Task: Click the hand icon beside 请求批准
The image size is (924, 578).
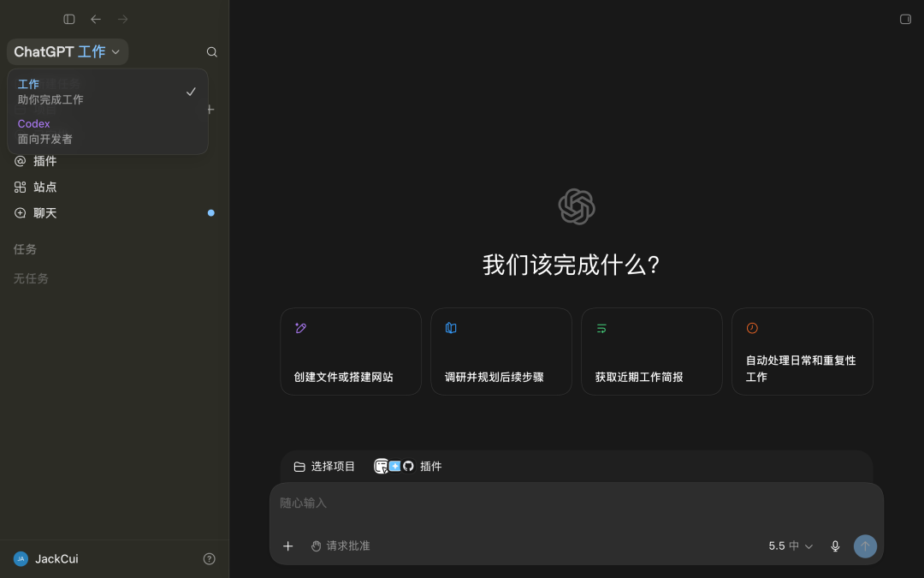Action: [317, 546]
